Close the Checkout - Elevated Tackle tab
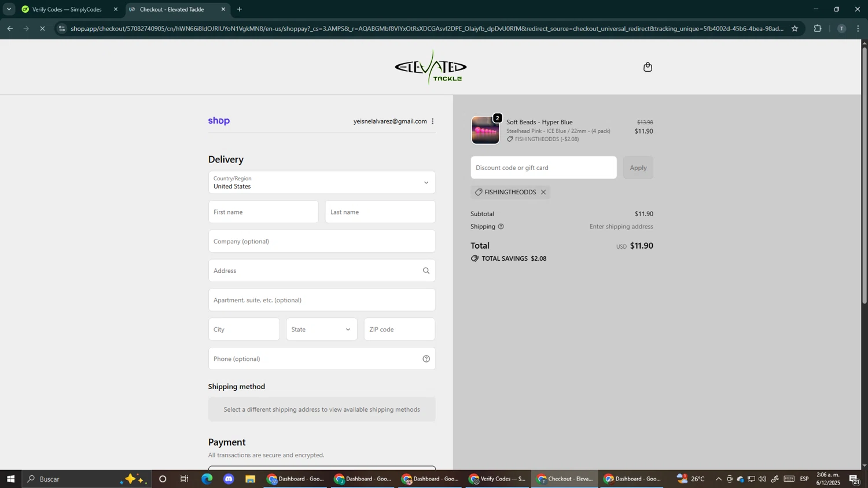 (x=223, y=9)
